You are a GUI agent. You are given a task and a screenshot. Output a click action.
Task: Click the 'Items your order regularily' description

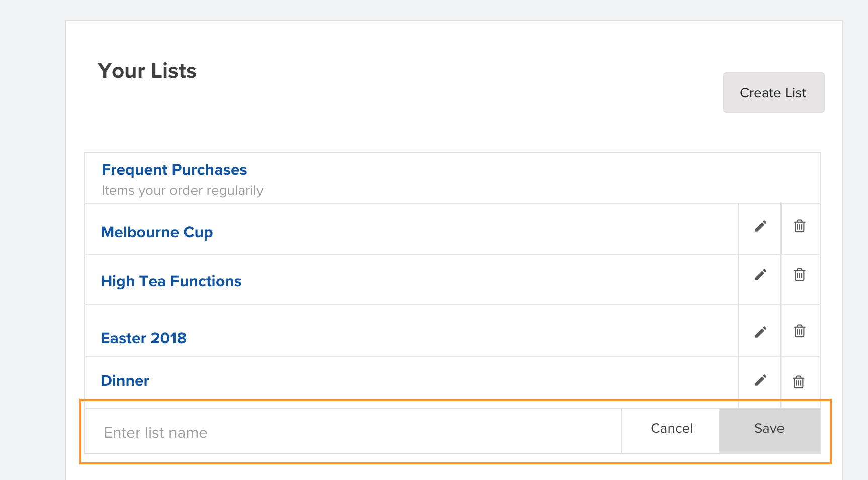(x=182, y=191)
